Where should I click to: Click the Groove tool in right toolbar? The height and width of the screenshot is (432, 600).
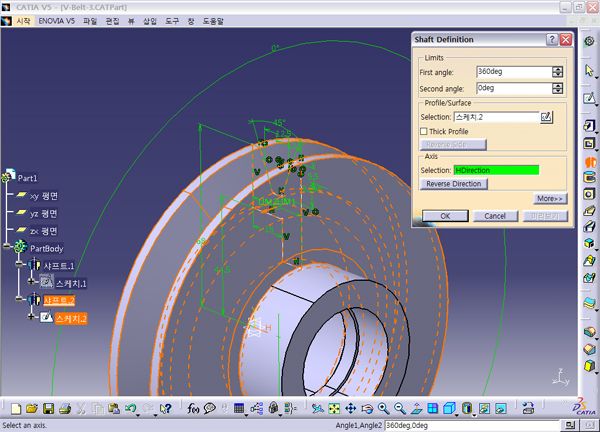(x=589, y=177)
